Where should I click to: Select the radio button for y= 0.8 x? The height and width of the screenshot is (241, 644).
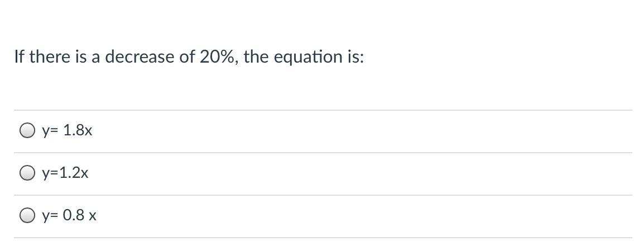pyautogui.click(x=27, y=215)
